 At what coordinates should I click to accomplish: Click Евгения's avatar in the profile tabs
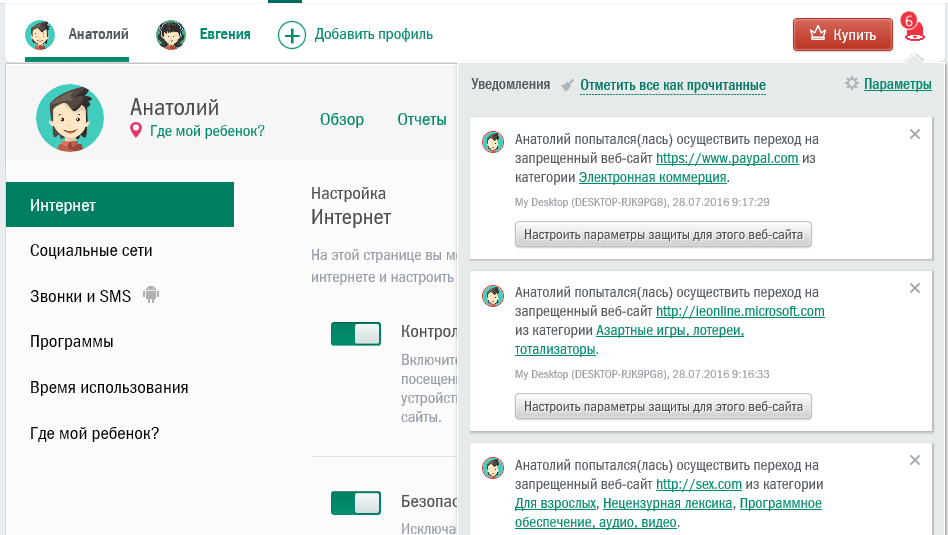pos(171,34)
